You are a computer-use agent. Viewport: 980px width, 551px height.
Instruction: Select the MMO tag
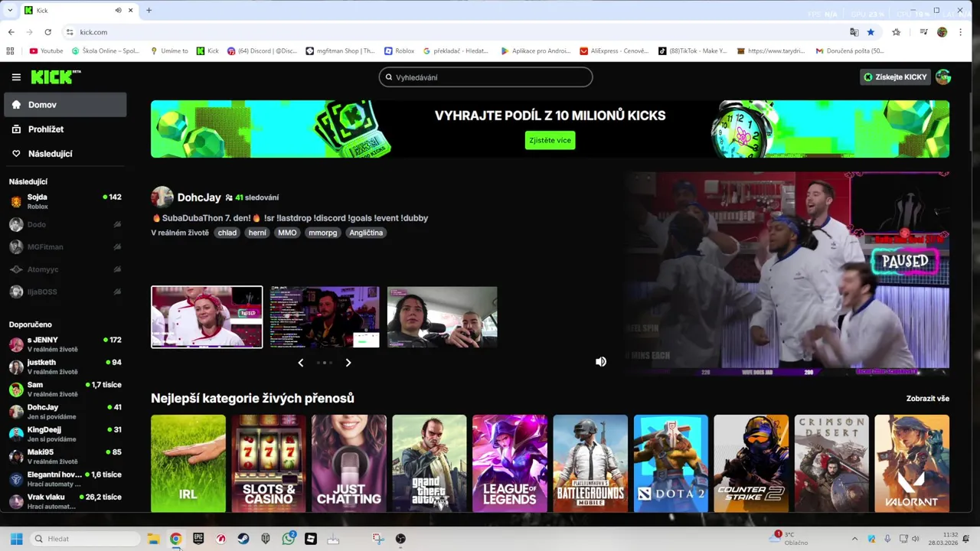(x=287, y=233)
